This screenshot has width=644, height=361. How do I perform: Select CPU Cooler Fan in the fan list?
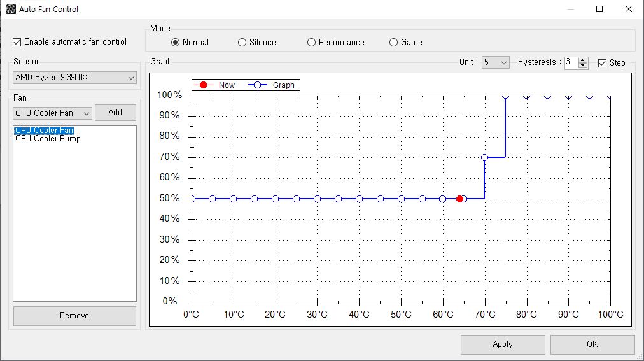click(45, 130)
